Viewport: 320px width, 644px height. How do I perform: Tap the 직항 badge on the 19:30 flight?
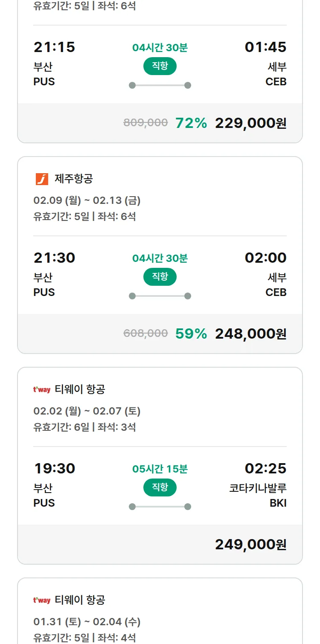coord(160,487)
